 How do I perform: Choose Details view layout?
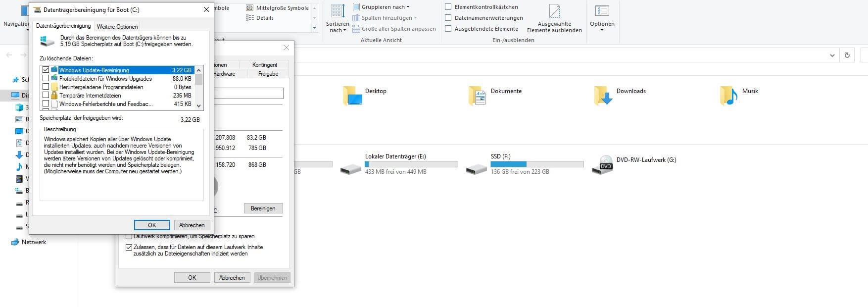(x=260, y=18)
